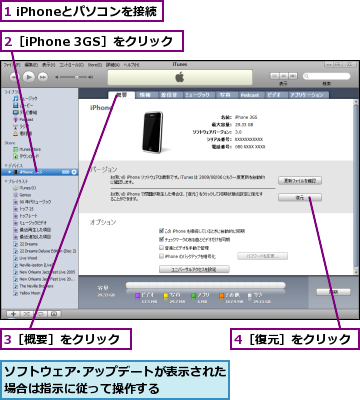This screenshot has width=360, height=400.
Task: Click the check for update button
Action: [x=300, y=181]
